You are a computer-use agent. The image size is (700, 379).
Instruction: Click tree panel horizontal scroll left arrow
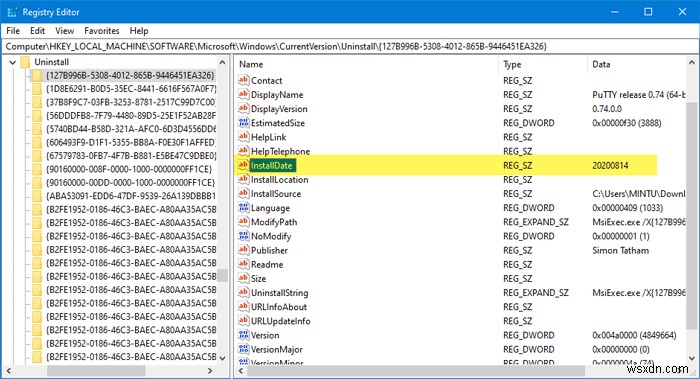pos(8,371)
